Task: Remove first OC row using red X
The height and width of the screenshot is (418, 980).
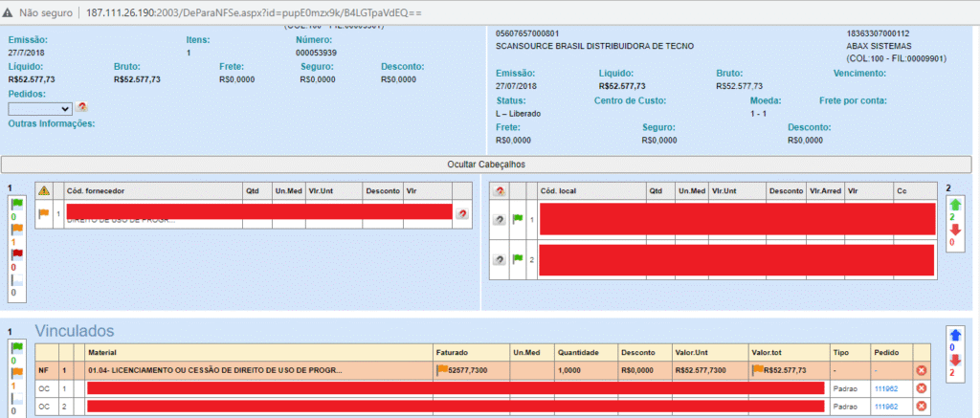Action: (922, 388)
